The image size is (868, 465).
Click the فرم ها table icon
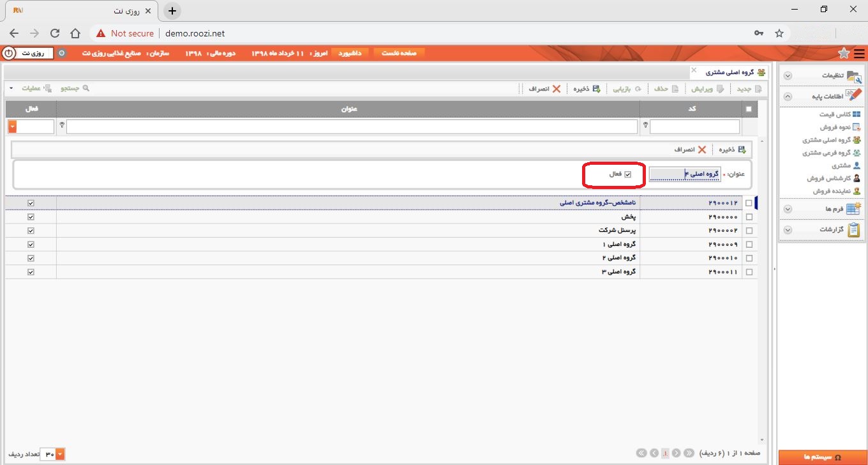click(x=853, y=208)
